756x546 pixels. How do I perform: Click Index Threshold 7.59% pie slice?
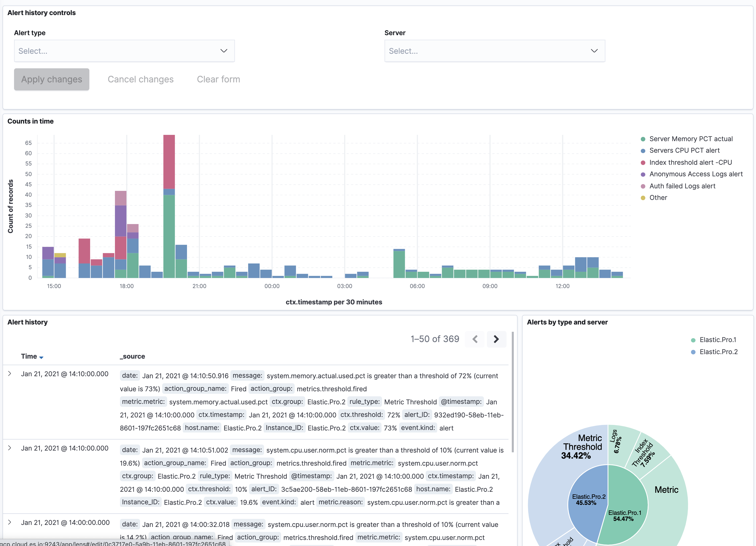pos(646,456)
